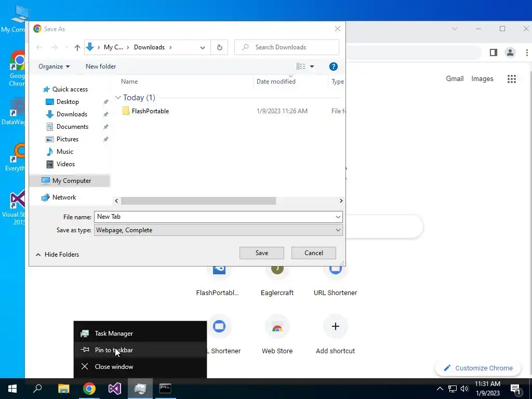This screenshot has width=532, height=399.
Task: Select Documents in navigation pane
Action: pyautogui.click(x=72, y=127)
